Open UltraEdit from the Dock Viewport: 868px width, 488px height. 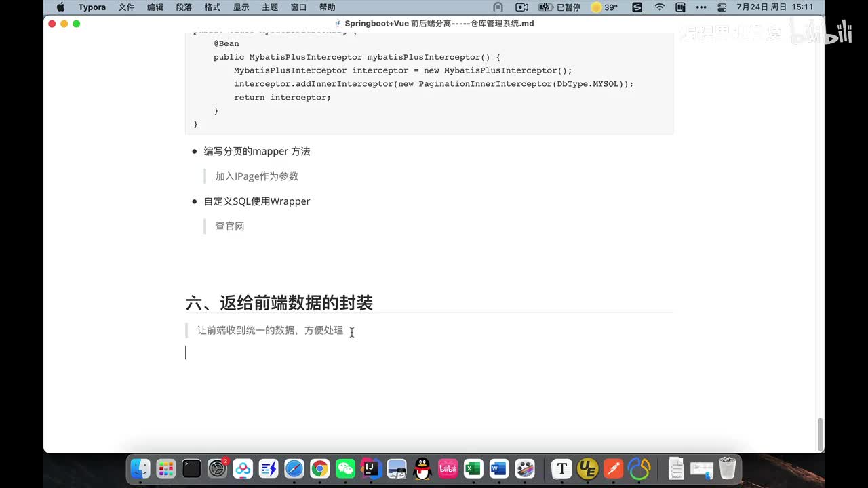coord(587,468)
